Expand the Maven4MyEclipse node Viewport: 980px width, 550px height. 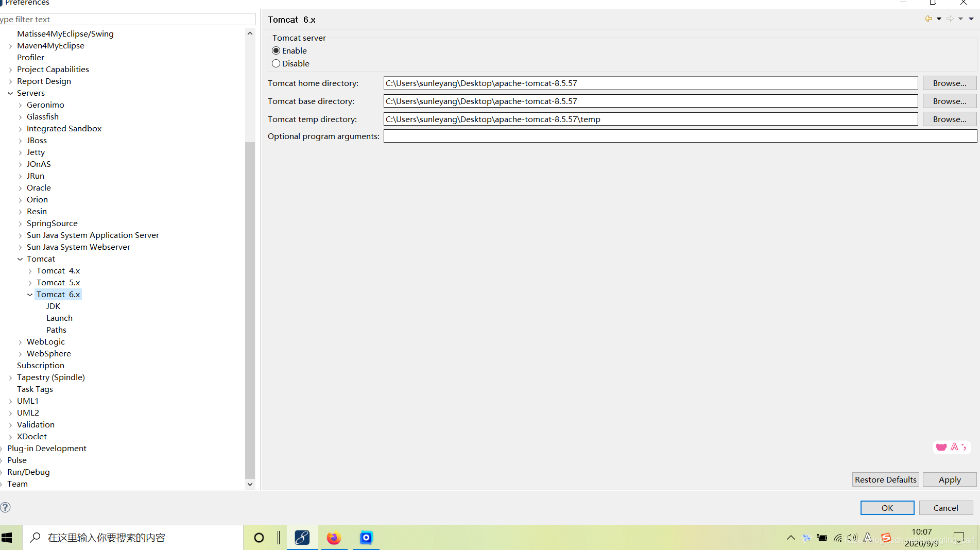[10, 46]
